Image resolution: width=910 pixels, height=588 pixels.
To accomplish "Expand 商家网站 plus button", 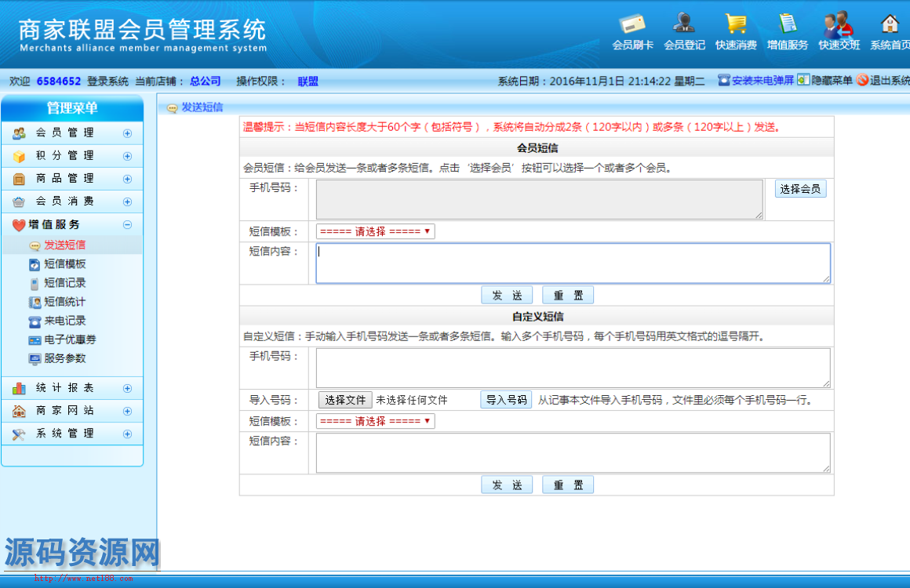I will (128, 411).
